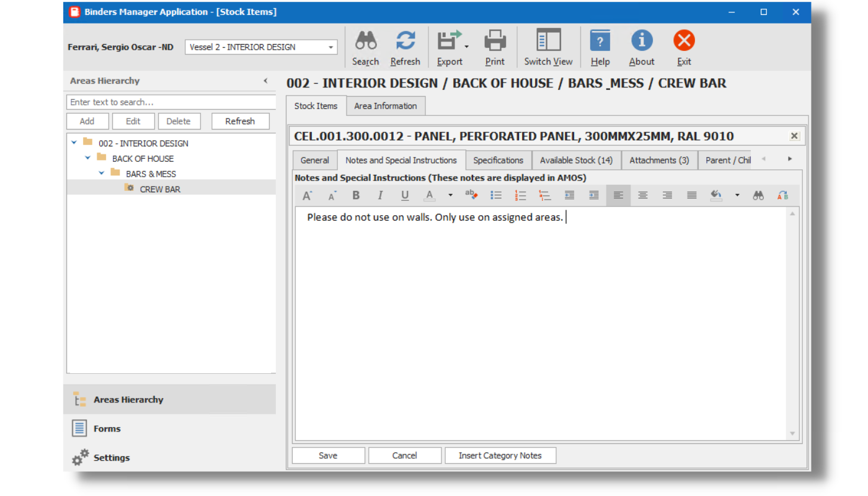868x496 pixels.
Task: Select the Italic formatting icon
Action: 379,195
